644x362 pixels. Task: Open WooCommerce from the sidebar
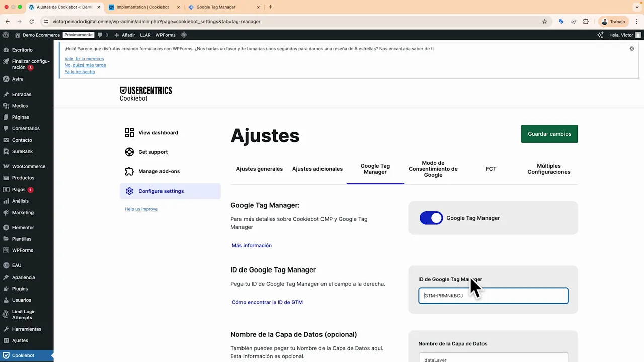coord(28,166)
